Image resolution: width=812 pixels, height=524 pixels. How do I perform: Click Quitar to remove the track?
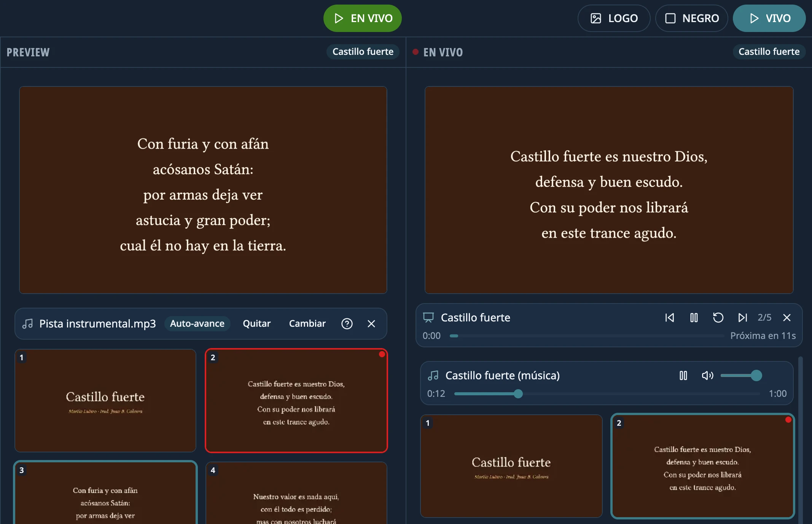coord(257,324)
